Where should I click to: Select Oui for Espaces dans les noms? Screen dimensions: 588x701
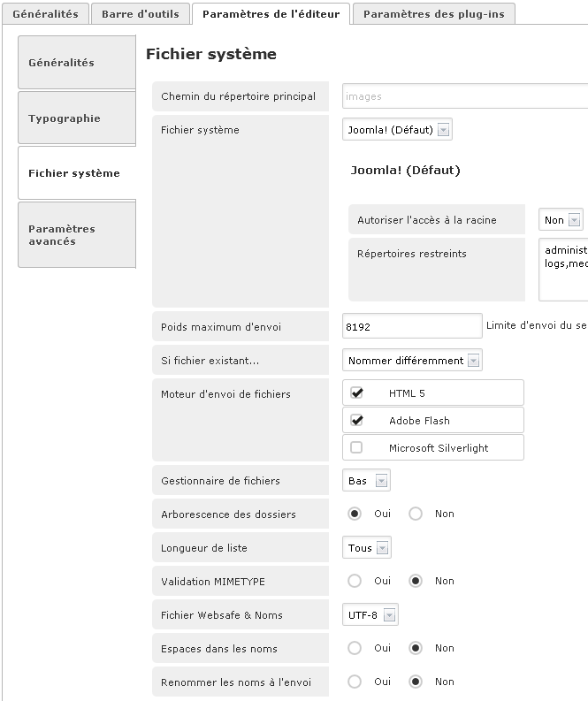pos(355,648)
